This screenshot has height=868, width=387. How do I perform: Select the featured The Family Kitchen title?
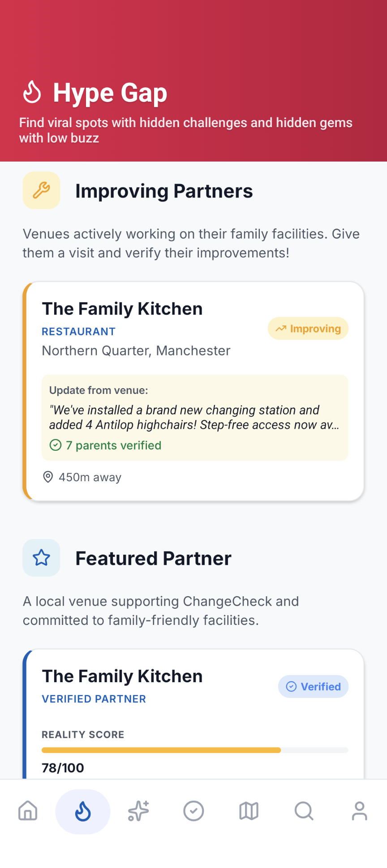tap(122, 676)
